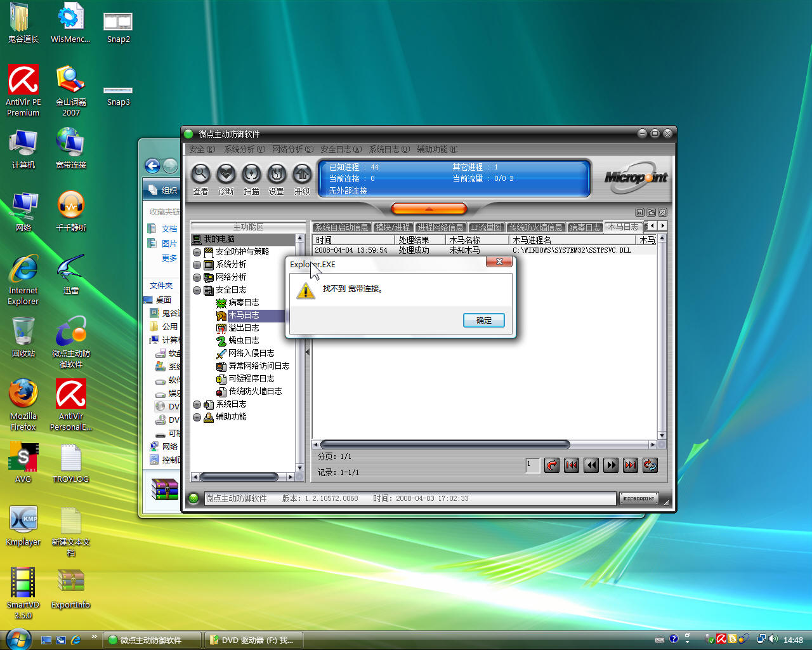Image resolution: width=812 pixels, height=650 pixels.
Task: Select the SSTPSVC.DLL trojan log row
Action: [x=485, y=251]
